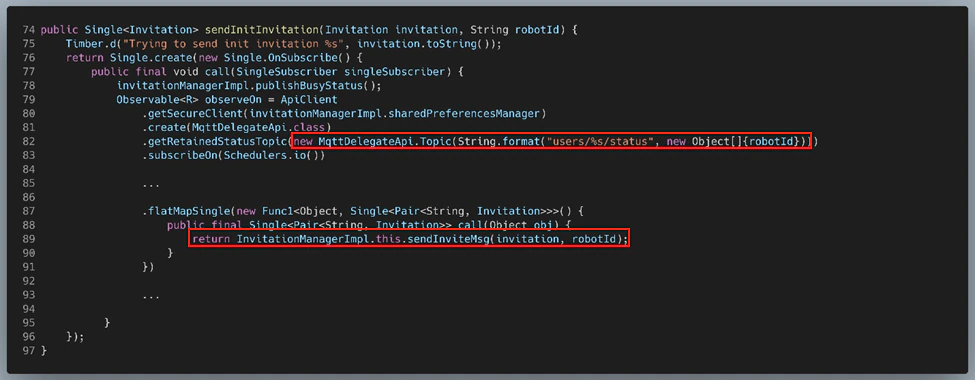
Task: Click line number 85 in the gutter
Action: pos(29,183)
